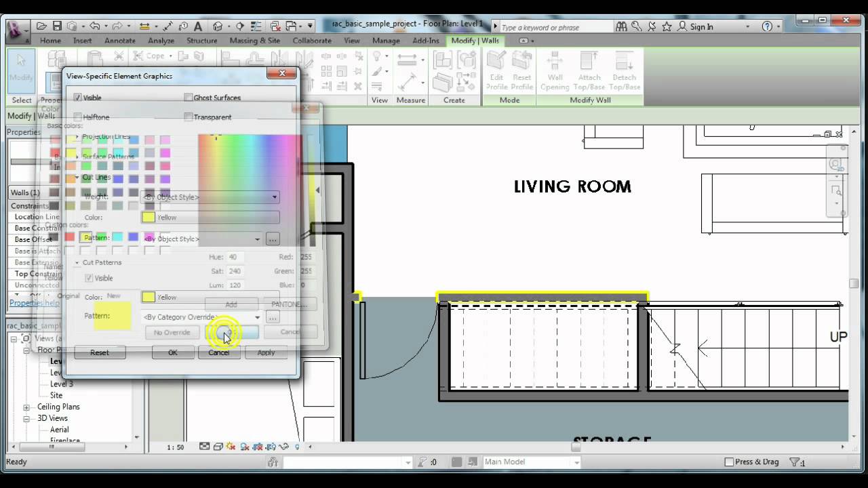Open the Collaborate ribbon tab

click(x=312, y=41)
